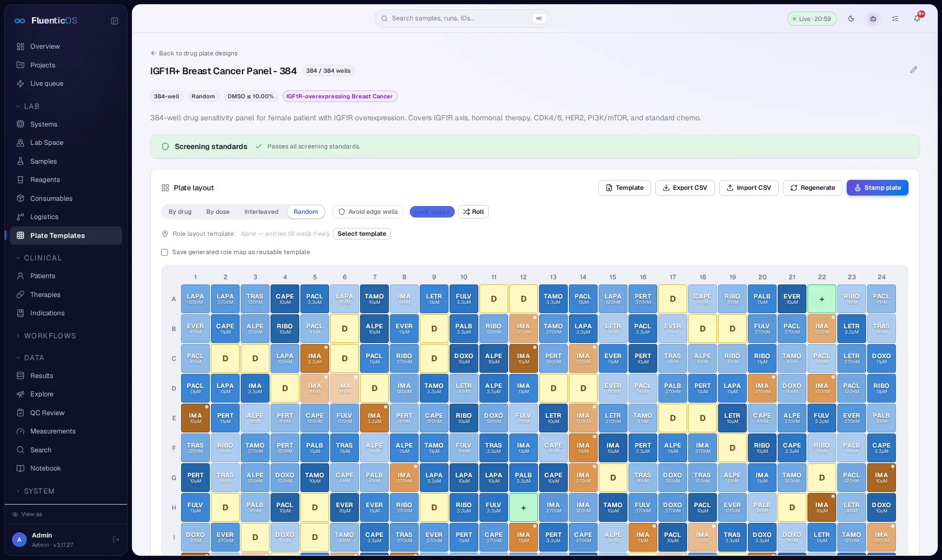Screen dimensions: 942x560
Task: Roll a new random seed
Action: (473, 212)
